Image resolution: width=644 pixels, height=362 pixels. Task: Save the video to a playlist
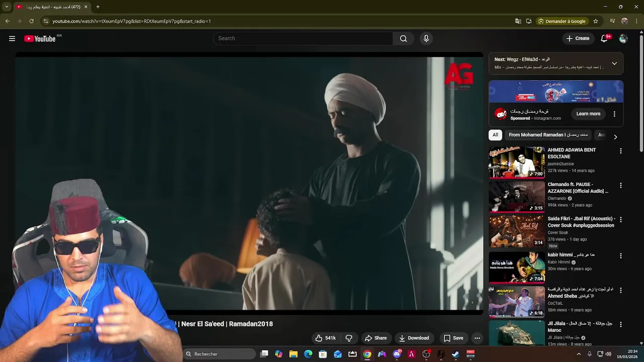coord(453,338)
